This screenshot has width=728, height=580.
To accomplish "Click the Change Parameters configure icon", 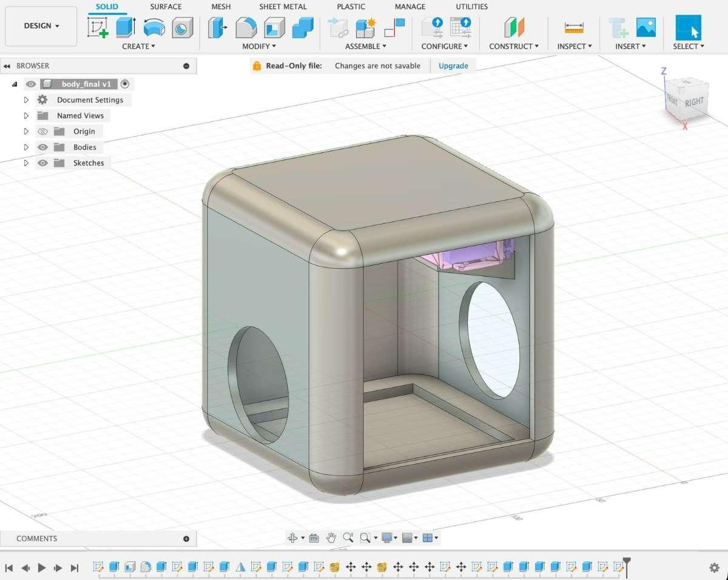I will (x=433, y=27).
